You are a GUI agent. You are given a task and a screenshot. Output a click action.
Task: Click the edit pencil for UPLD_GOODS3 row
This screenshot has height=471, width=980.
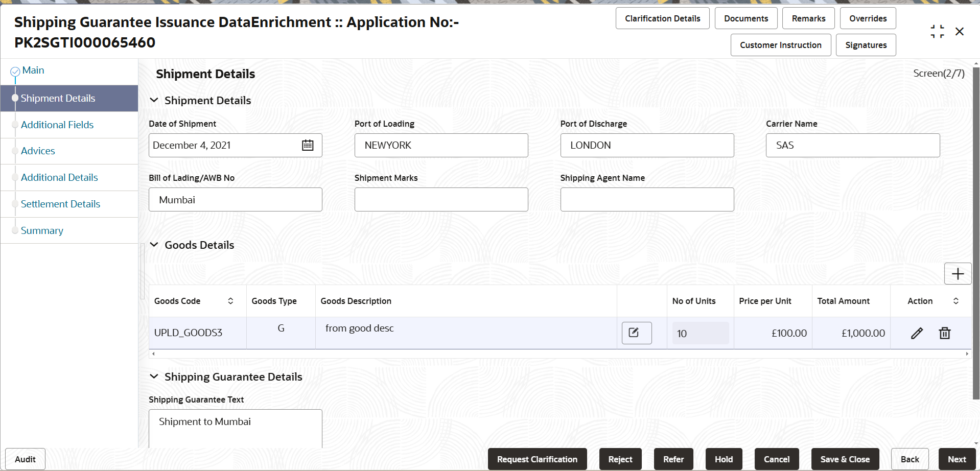917,333
